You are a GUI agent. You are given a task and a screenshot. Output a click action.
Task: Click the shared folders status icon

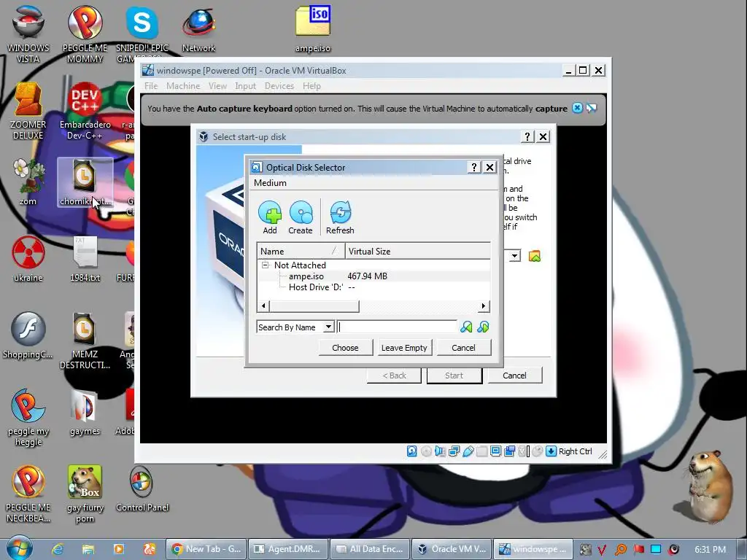pos(481,451)
